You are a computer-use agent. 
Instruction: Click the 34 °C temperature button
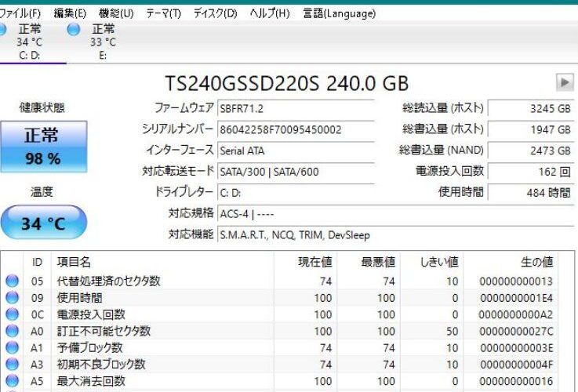click(42, 223)
